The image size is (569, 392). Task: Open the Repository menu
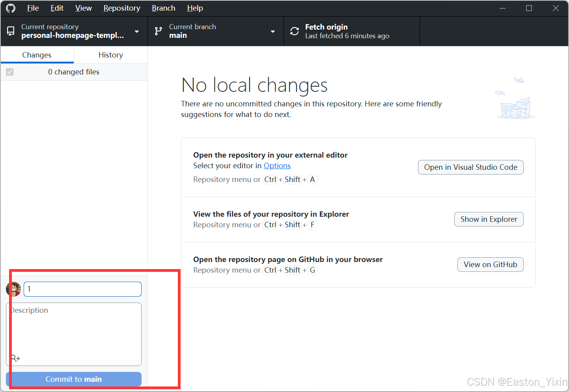[x=122, y=8]
